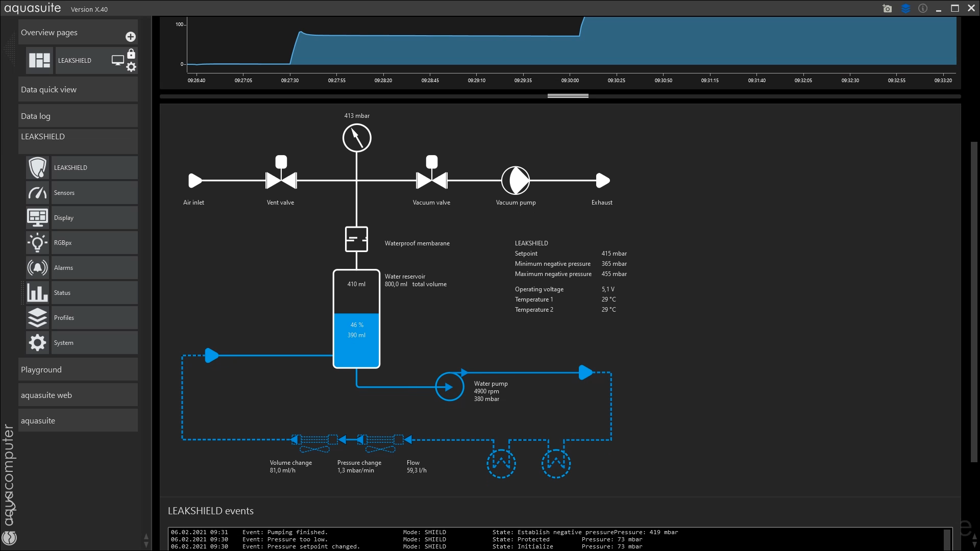Click the main page vertical scrollbar

click(974, 301)
